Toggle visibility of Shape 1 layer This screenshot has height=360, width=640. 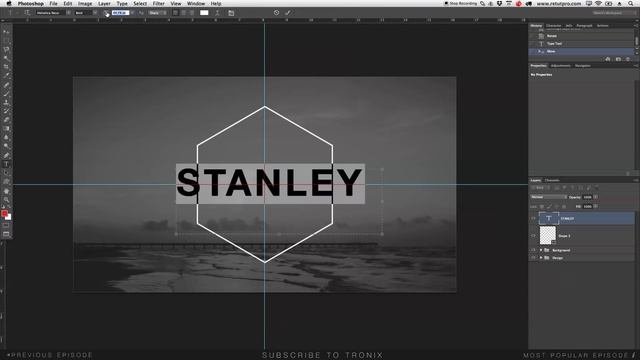click(533, 236)
